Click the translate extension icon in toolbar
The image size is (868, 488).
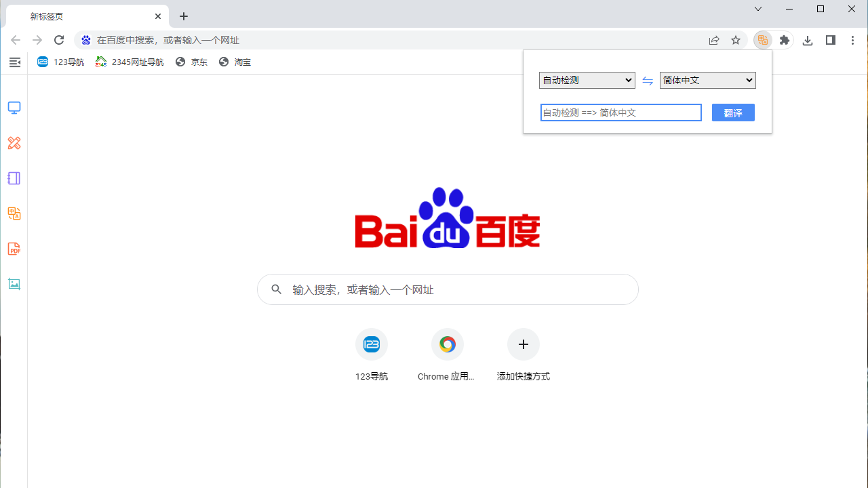[x=763, y=40]
